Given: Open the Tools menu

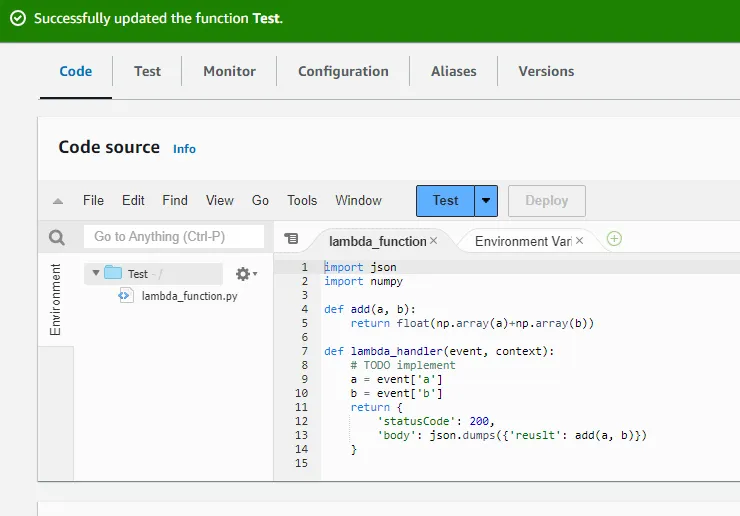Looking at the screenshot, I should (302, 200).
